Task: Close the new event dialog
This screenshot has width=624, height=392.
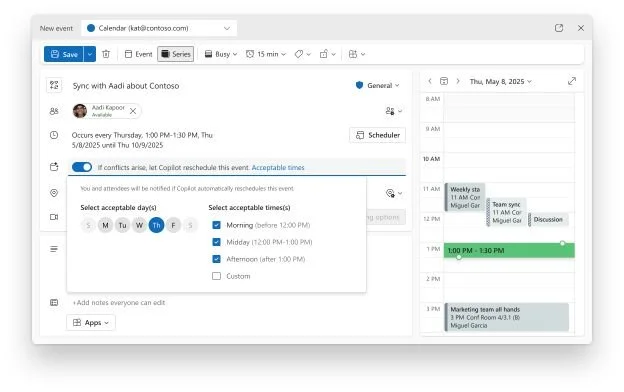Action: (581, 28)
